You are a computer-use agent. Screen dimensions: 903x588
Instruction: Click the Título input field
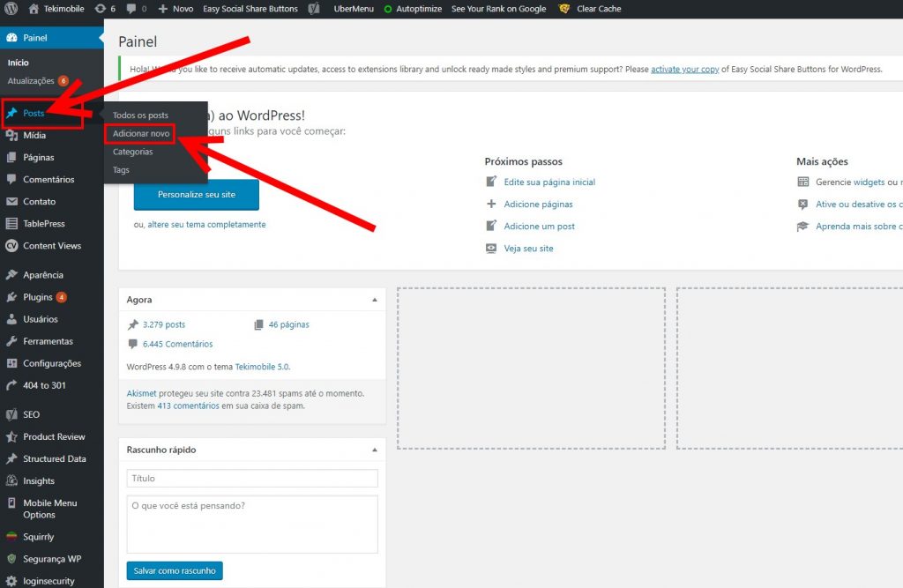pyautogui.click(x=251, y=477)
